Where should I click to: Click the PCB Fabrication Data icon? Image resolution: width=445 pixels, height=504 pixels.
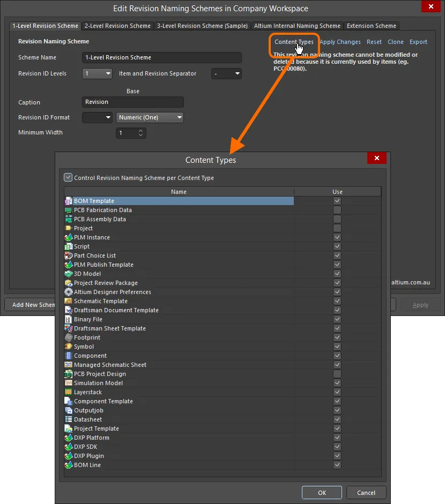68,210
